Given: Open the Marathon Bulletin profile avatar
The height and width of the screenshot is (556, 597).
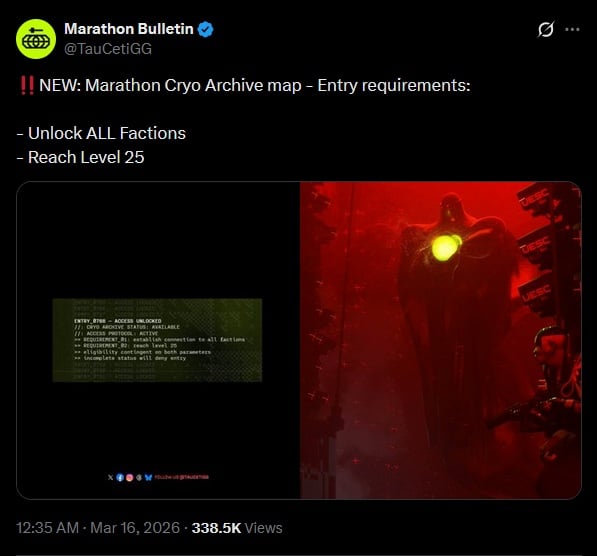Looking at the screenshot, I should click(x=36, y=39).
